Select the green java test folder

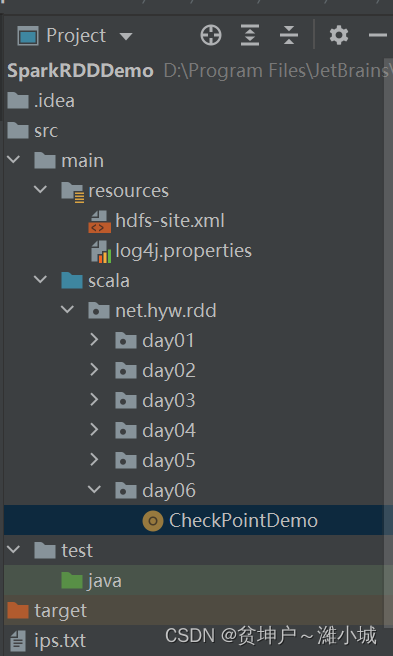pyautogui.click(x=91, y=581)
